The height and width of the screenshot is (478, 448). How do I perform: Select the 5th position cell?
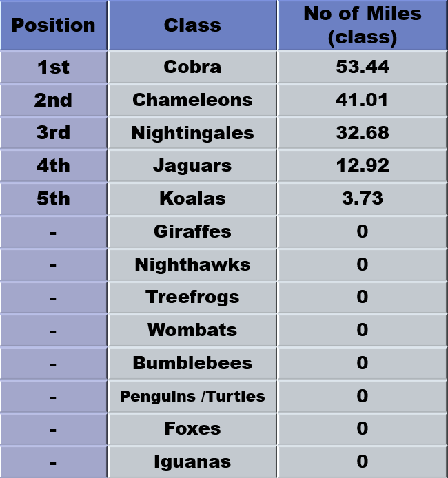pos(53,199)
